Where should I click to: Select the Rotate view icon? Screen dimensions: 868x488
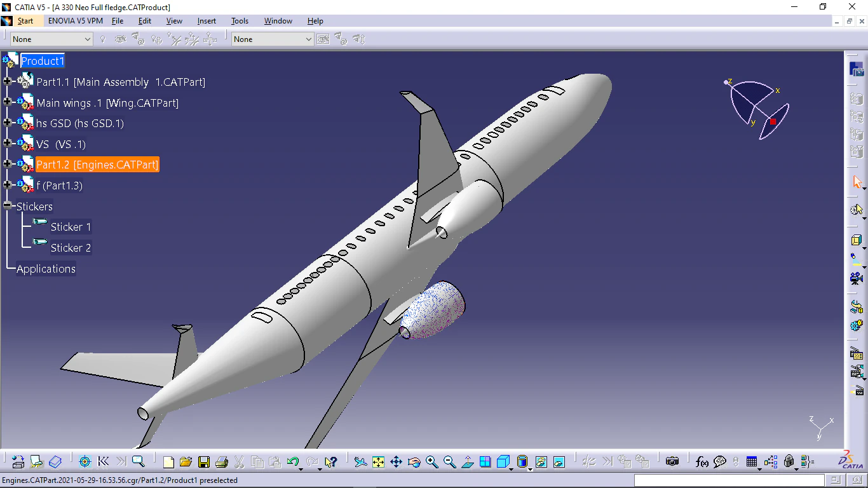pos(414,462)
